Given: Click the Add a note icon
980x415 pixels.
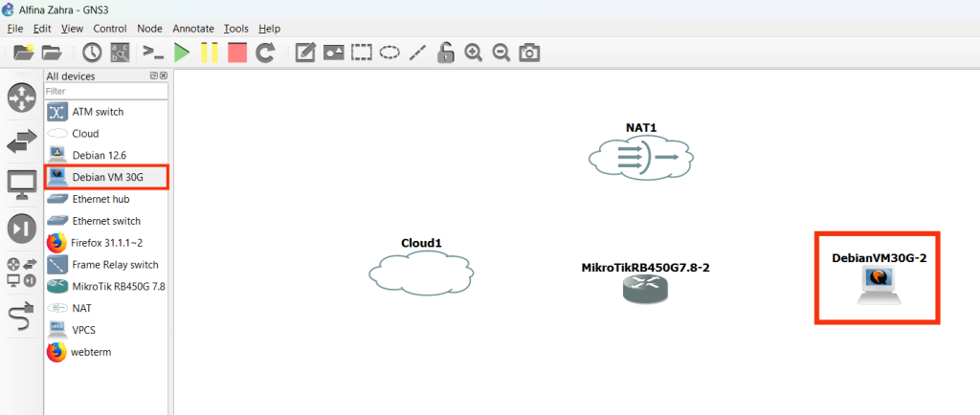Looking at the screenshot, I should point(305,53).
